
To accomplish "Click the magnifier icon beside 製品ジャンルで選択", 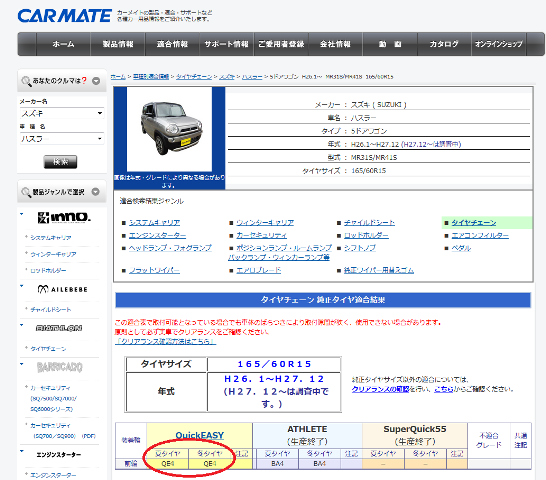I will (26, 192).
